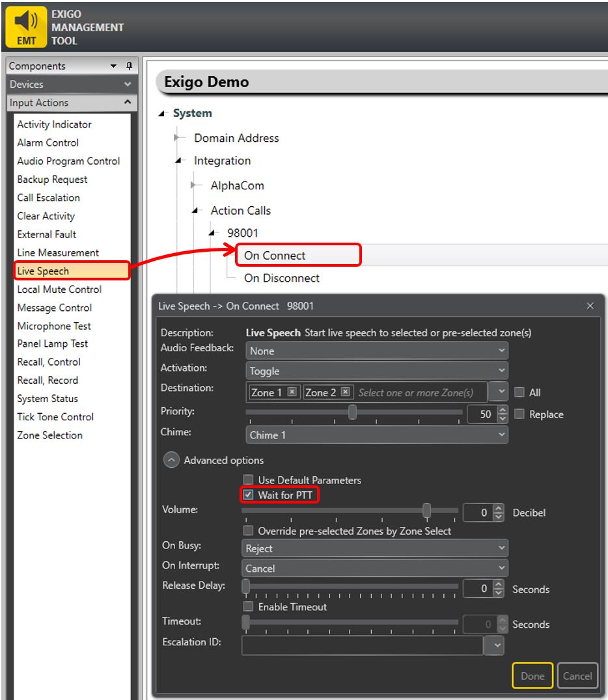Adjust the Volume slider handle

tap(426, 510)
